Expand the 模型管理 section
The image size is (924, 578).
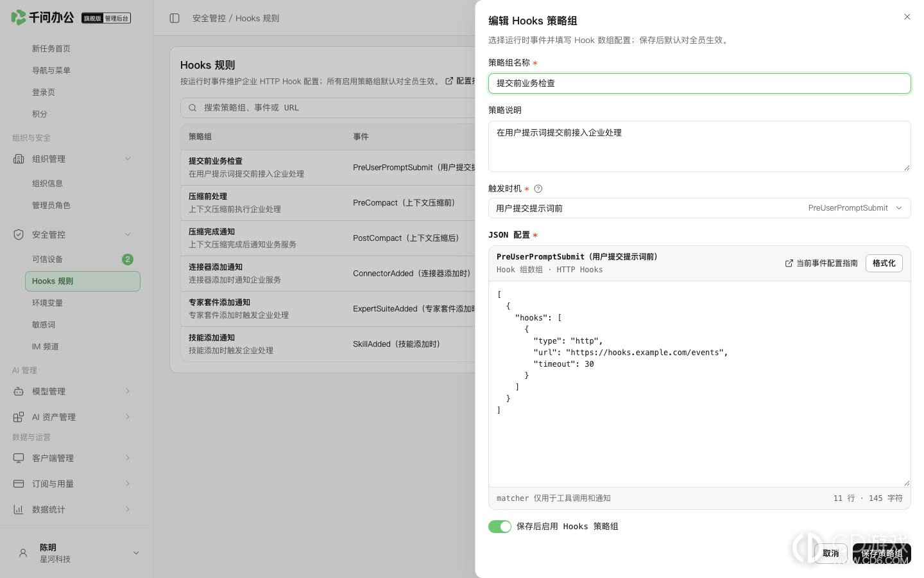tap(128, 391)
